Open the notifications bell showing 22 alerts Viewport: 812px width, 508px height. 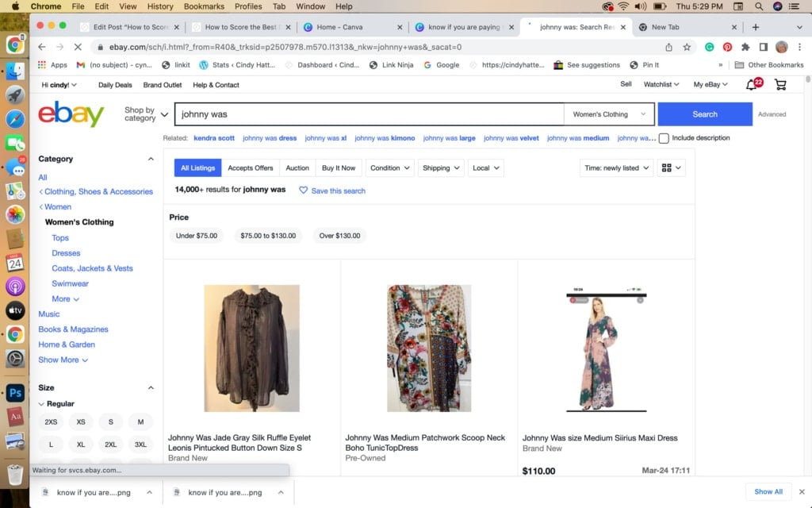pos(752,85)
